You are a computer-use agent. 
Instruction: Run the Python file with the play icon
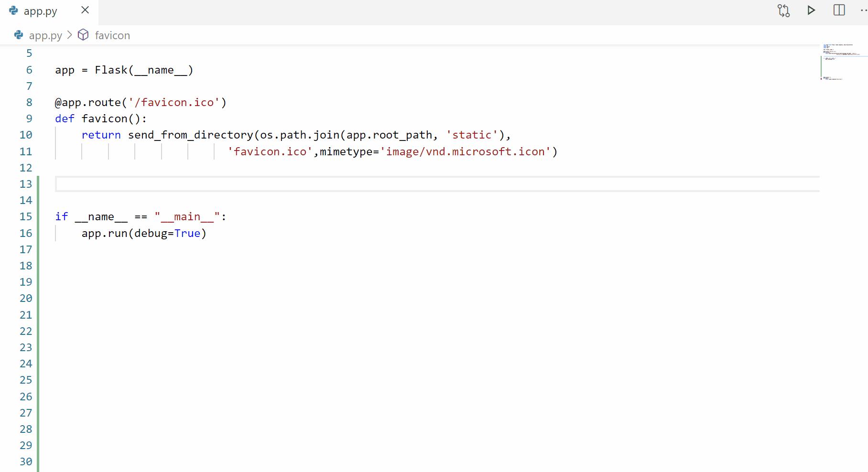(811, 10)
